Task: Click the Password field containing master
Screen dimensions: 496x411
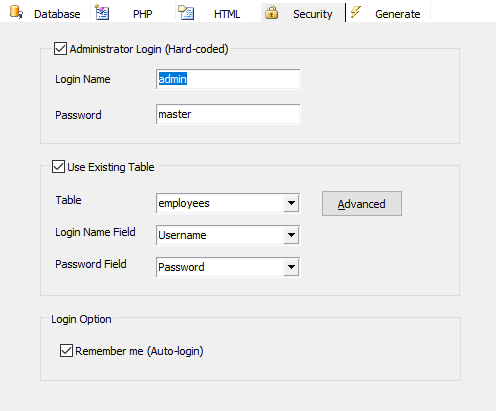Action: click(228, 114)
